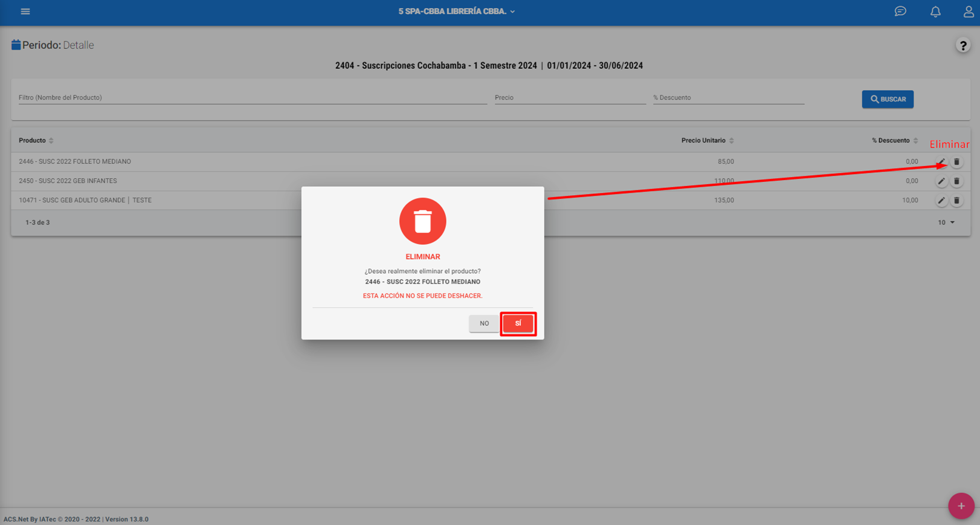Click the ELIMINAR dialog title

coord(423,257)
